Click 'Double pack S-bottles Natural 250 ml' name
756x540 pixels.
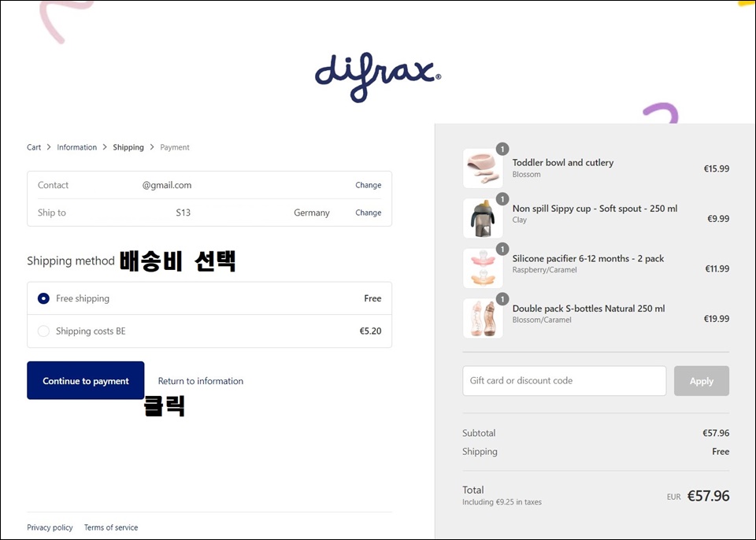pyautogui.click(x=588, y=309)
